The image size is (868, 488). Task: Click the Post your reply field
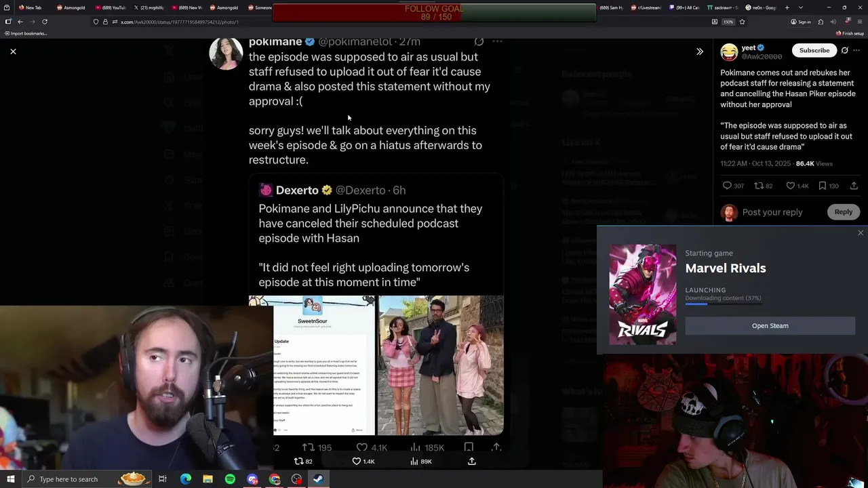coord(772,212)
